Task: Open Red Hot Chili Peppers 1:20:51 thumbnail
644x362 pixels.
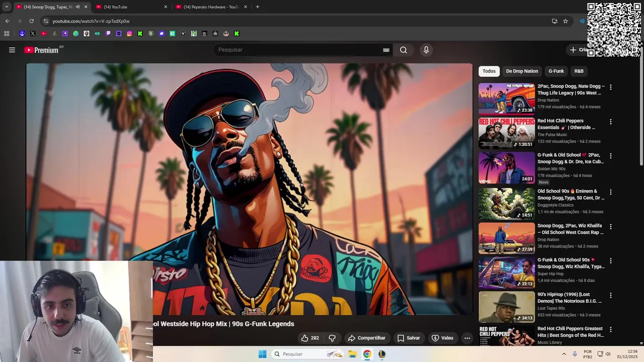Action: (x=507, y=133)
